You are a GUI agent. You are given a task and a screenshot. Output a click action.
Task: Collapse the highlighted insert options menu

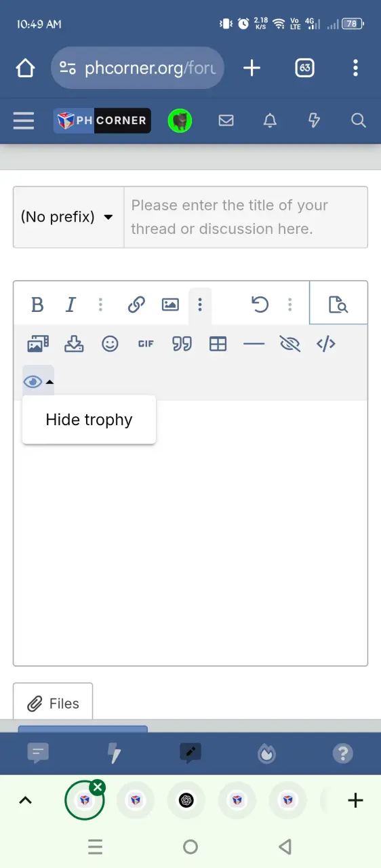[x=200, y=305]
